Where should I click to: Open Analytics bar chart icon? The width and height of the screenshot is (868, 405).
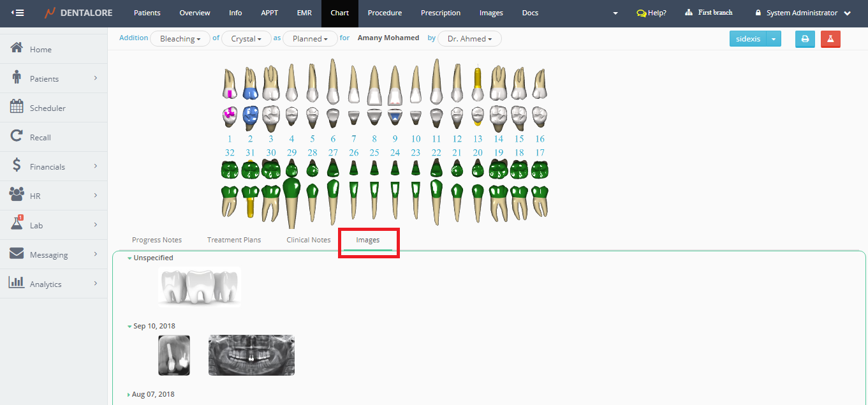tap(17, 283)
